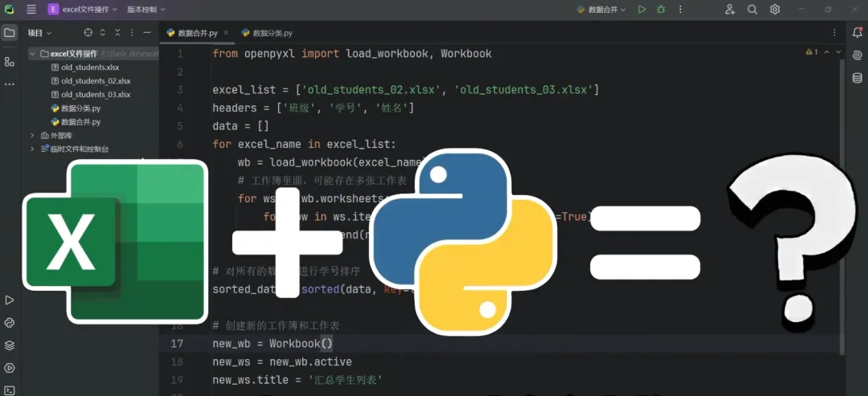The height and width of the screenshot is (396, 868).
Task: Show more tool windows
Action: [x=10, y=84]
